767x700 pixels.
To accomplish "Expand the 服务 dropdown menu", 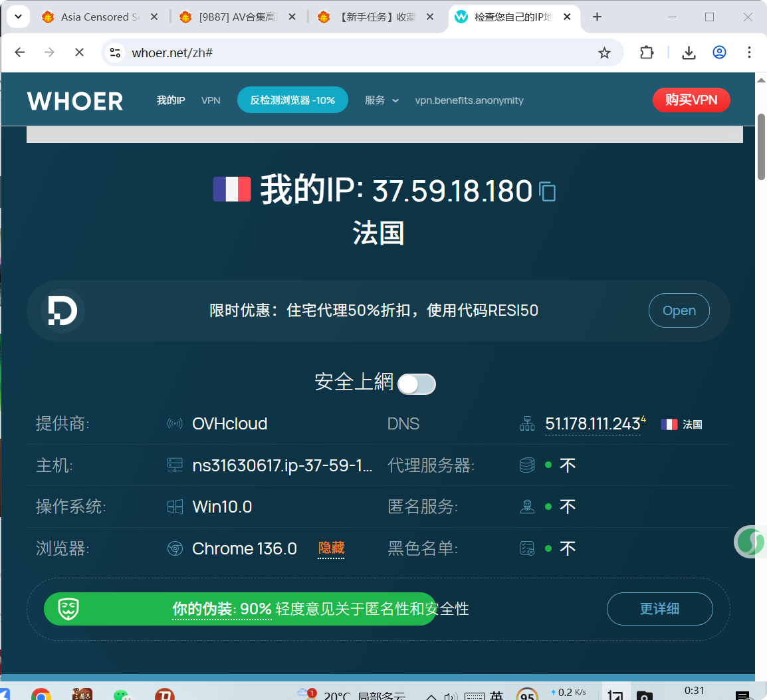I will (382, 100).
